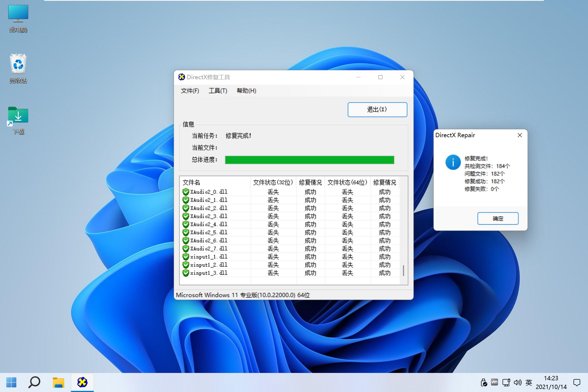
Task: Click the blue info icon in DirectX Repair dialog
Action: point(453,162)
